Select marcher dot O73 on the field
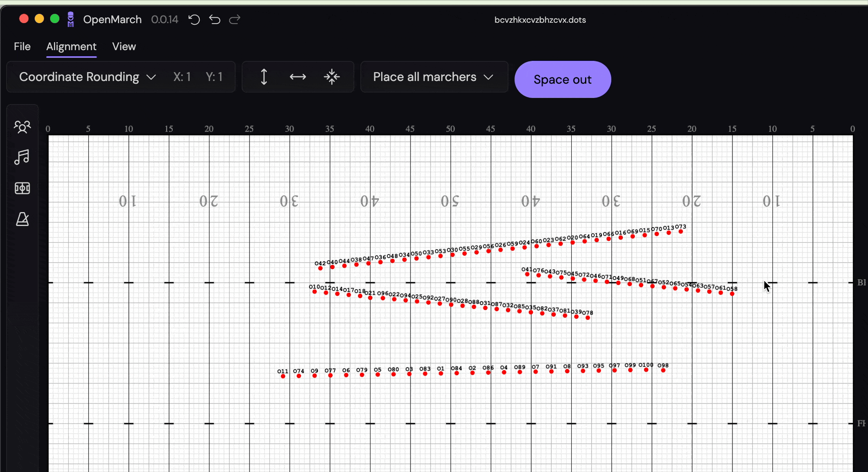This screenshot has width=868, height=472. tap(680, 232)
